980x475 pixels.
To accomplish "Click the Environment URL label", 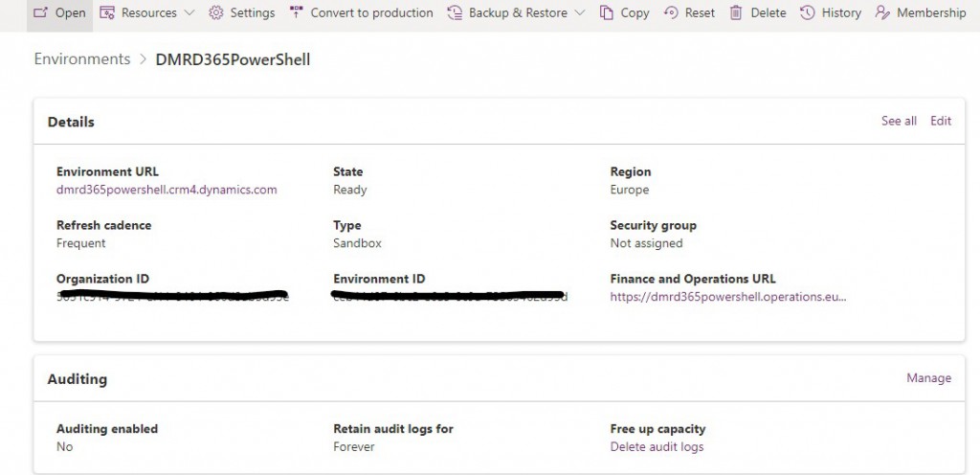I will [x=107, y=171].
